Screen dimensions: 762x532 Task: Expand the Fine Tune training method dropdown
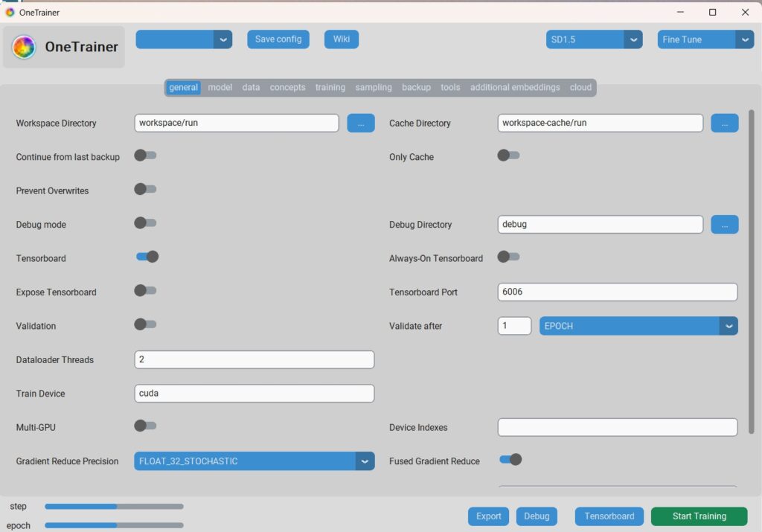pos(744,39)
